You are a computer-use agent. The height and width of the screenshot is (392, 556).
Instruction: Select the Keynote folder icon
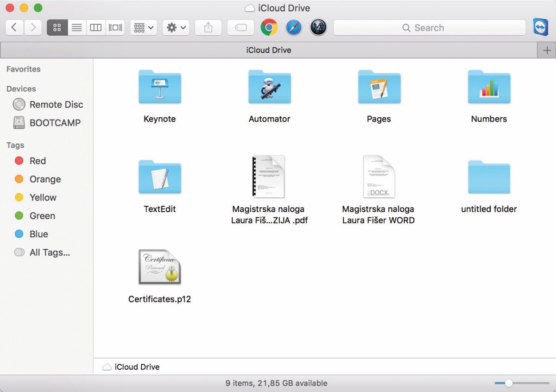[x=160, y=87]
